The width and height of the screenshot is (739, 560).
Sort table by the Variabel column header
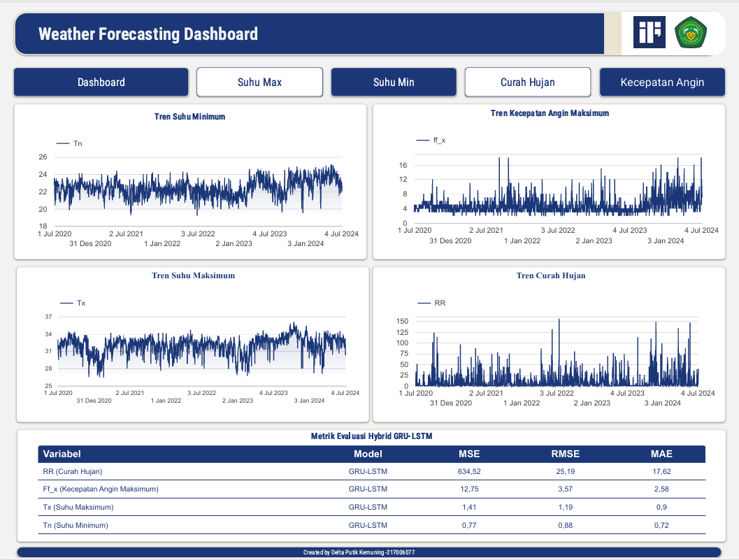tap(62, 454)
